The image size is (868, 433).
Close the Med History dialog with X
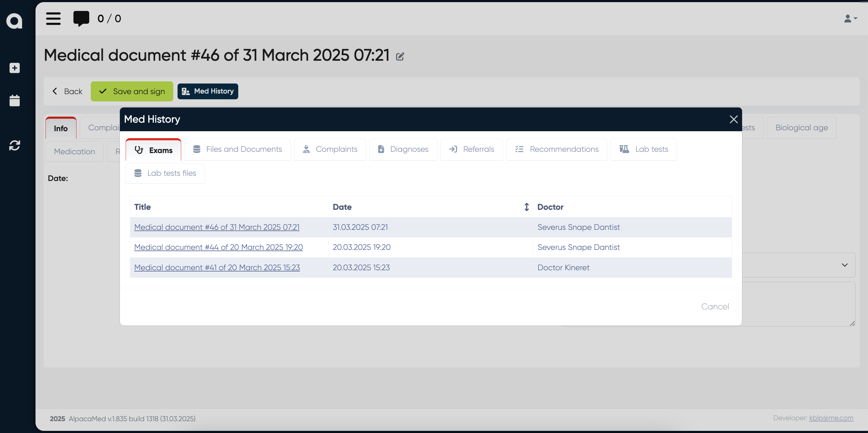pos(733,119)
